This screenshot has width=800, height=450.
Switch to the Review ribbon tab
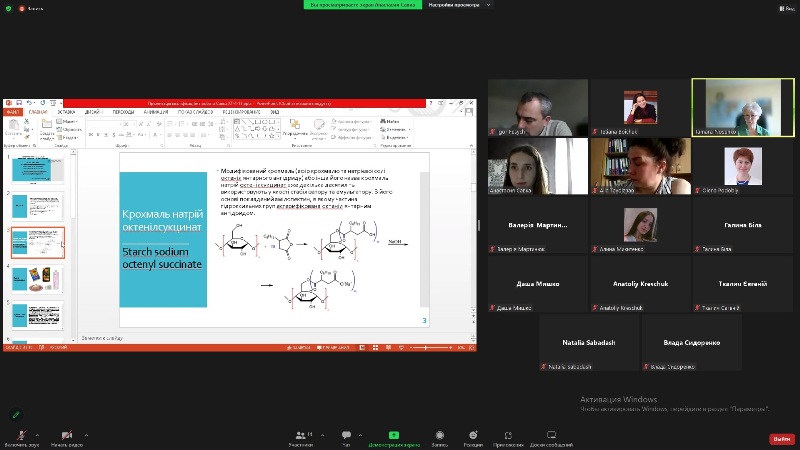(241, 112)
